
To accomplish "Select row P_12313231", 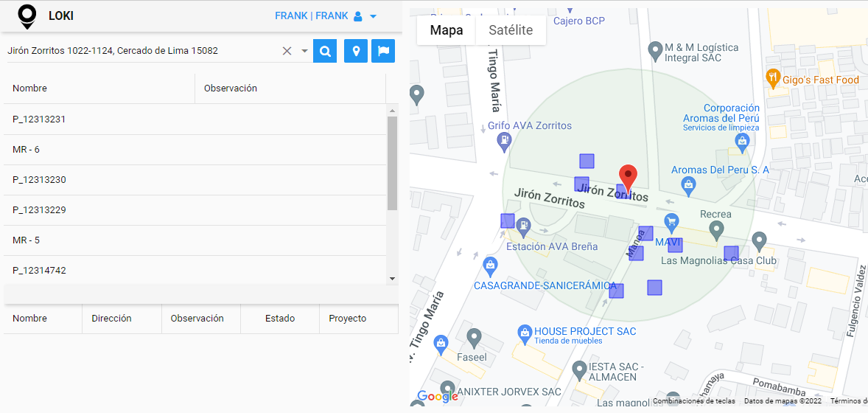I will tap(195, 119).
